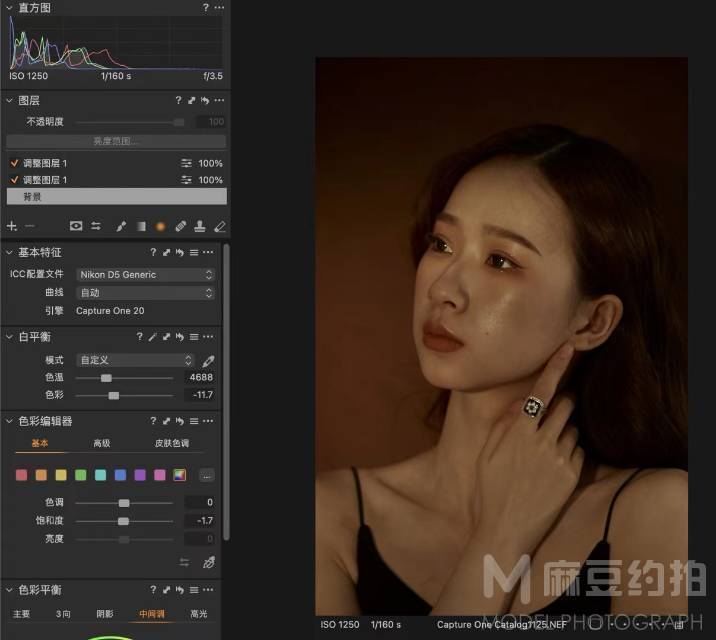Reset the 图层 panel adjustments
Image resolution: width=716 pixels, height=640 pixels.
(x=205, y=100)
